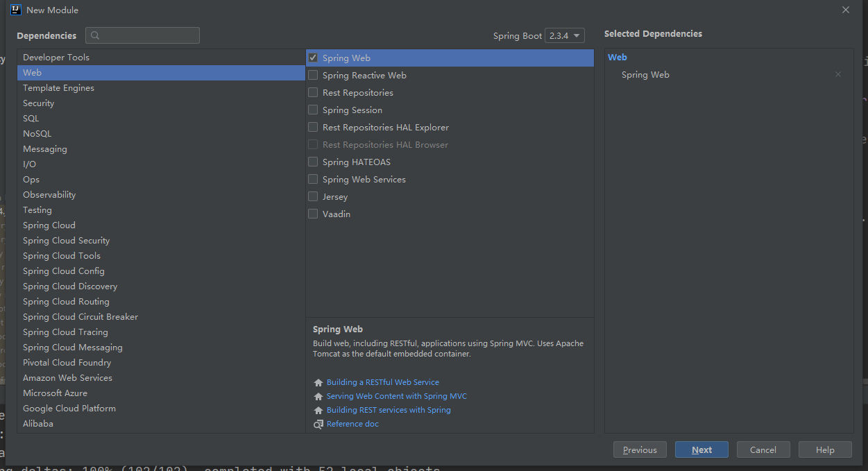Image resolution: width=868 pixels, height=471 pixels.
Task: Open Building REST services with Spring link
Action: (389, 410)
